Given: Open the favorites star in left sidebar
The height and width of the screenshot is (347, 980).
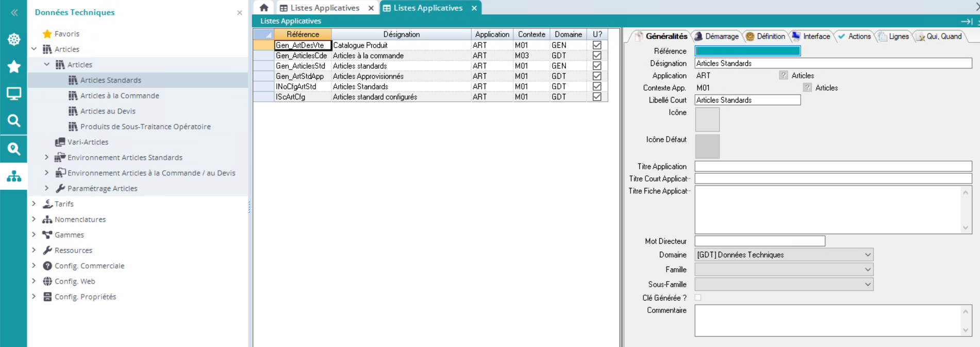Looking at the screenshot, I should 14,67.
